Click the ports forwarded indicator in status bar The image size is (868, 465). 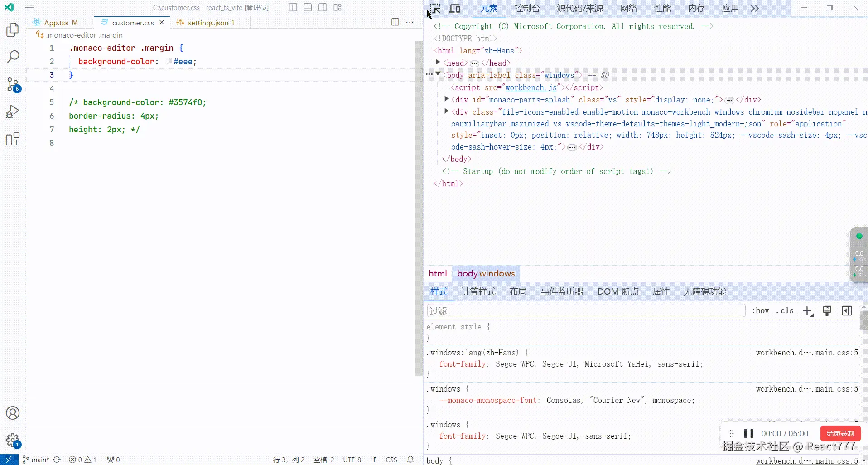tap(113, 460)
